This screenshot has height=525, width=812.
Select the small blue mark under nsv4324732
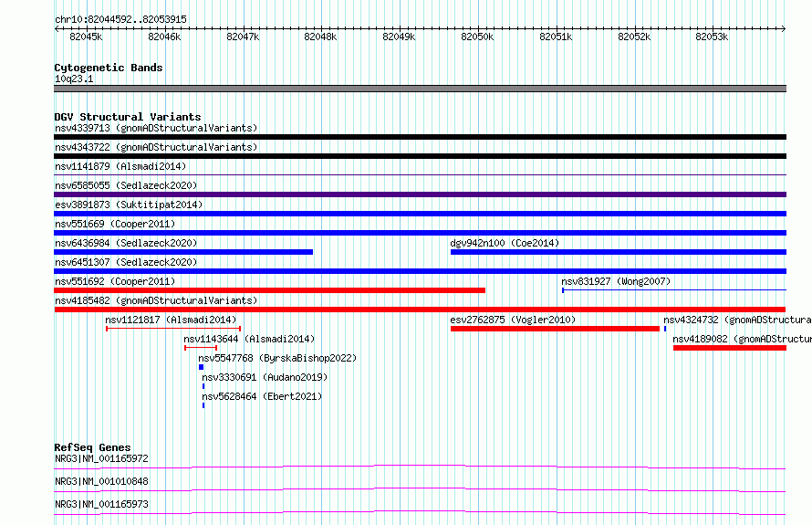(x=665, y=329)
